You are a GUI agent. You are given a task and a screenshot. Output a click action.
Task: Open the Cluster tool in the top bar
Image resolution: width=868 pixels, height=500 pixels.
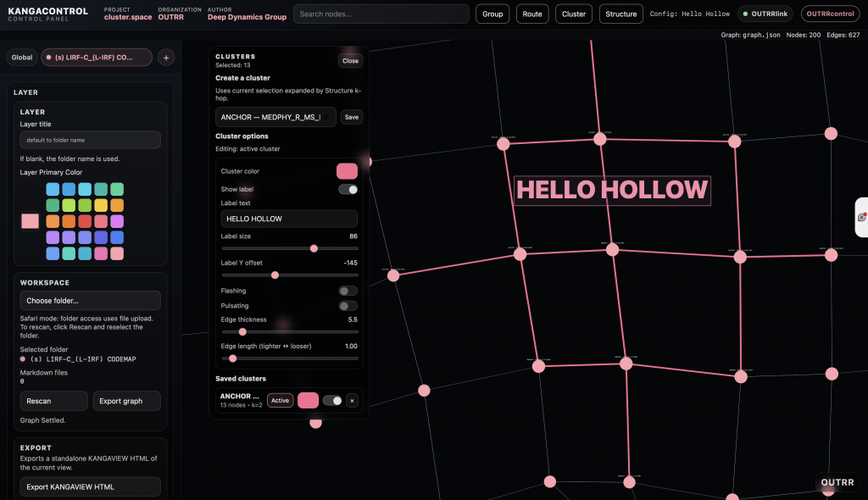pyautogui.click(x=574, y=14)
